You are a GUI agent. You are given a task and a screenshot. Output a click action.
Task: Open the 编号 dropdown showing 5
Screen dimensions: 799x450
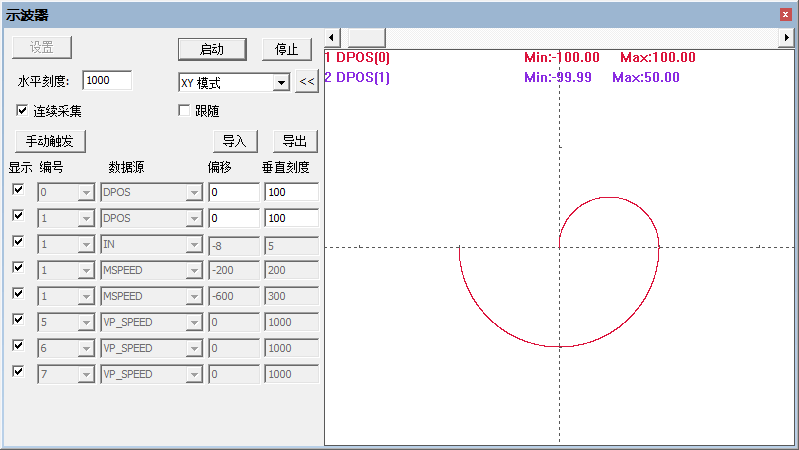coord(86,323)
